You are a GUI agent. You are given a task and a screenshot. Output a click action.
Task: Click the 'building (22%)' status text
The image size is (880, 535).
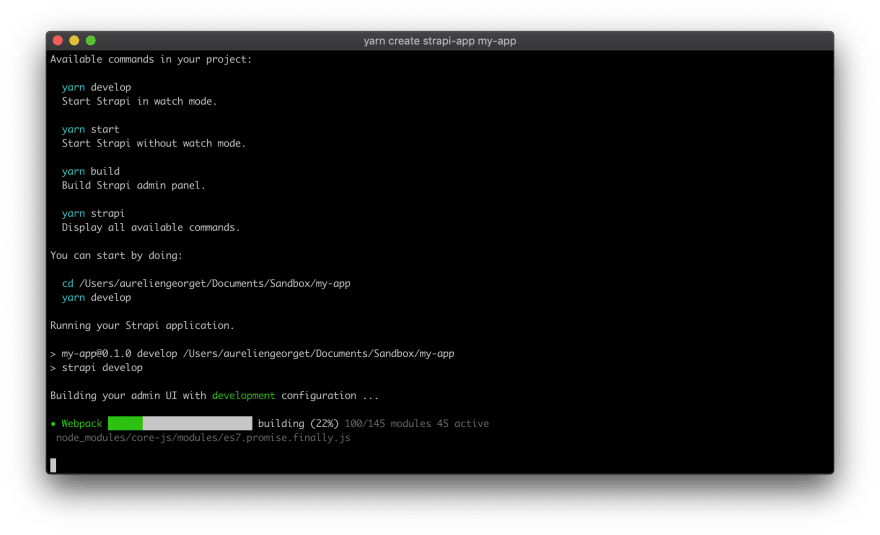click(298, 424)
